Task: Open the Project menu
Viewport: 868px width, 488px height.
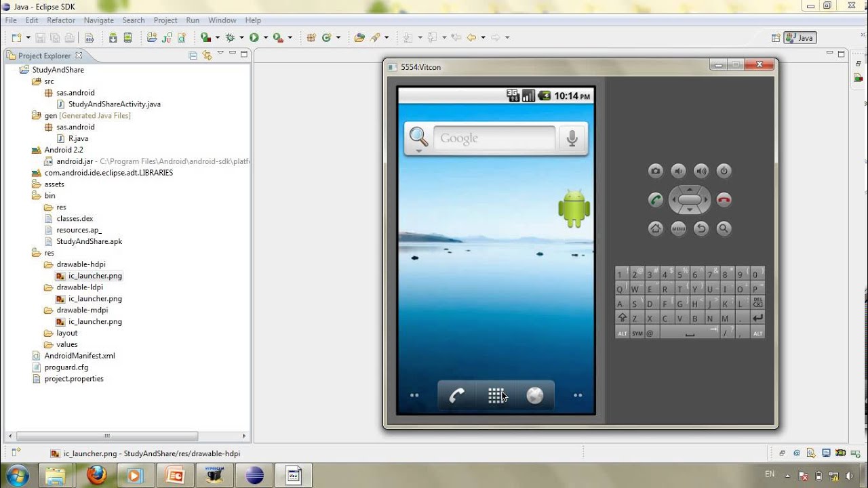Action: coord(165,20)
